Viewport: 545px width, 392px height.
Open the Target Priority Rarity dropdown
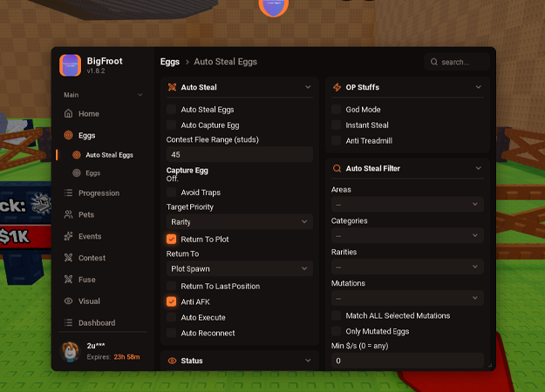pos(240,222)
